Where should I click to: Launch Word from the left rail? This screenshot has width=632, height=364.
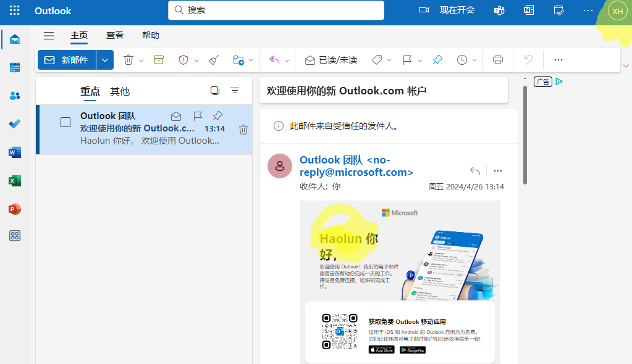15,152
